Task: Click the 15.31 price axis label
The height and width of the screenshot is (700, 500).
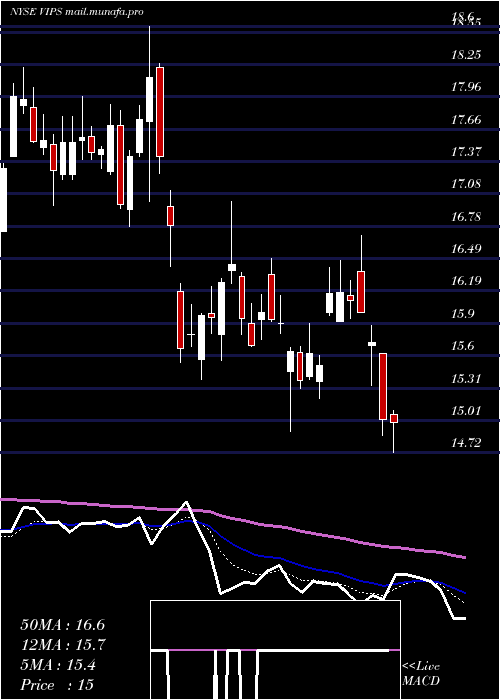Action: tap(467, 379)
